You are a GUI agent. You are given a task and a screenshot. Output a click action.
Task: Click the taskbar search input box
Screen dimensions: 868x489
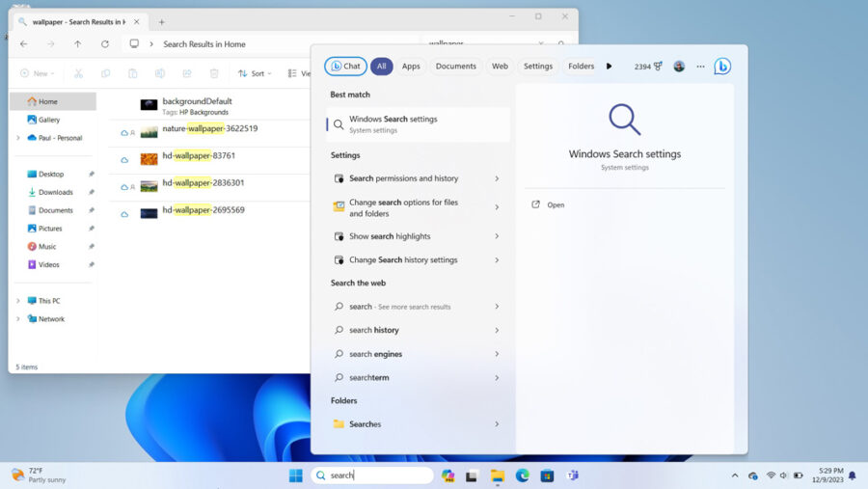pos(372,475)
